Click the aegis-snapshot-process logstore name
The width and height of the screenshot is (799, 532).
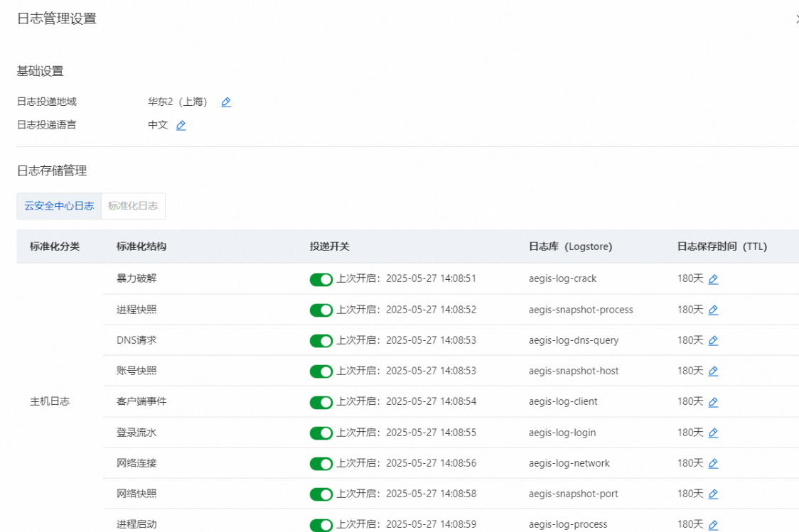click(581, 310)
